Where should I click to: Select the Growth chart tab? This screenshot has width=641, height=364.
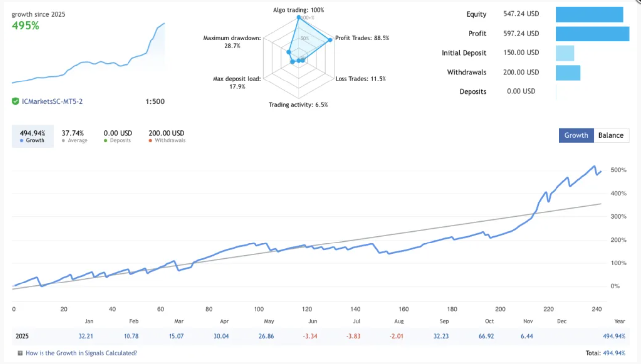click(576, 135)
